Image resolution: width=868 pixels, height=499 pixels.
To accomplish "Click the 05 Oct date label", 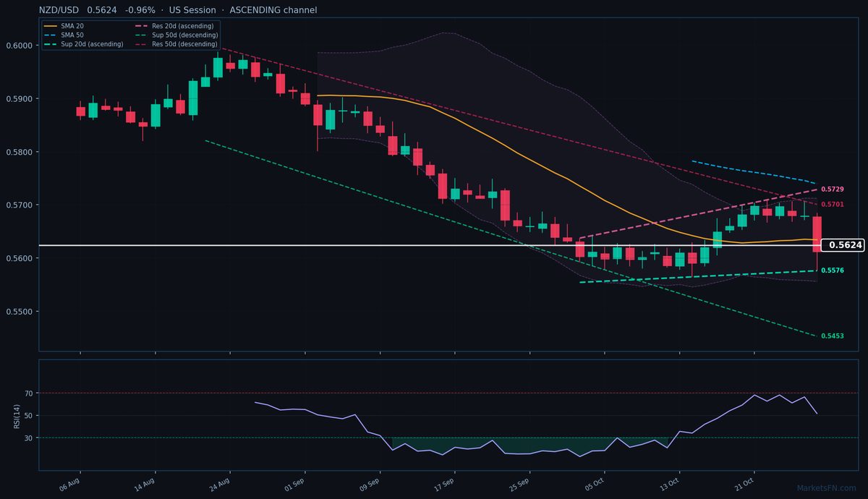I will 594,483.
